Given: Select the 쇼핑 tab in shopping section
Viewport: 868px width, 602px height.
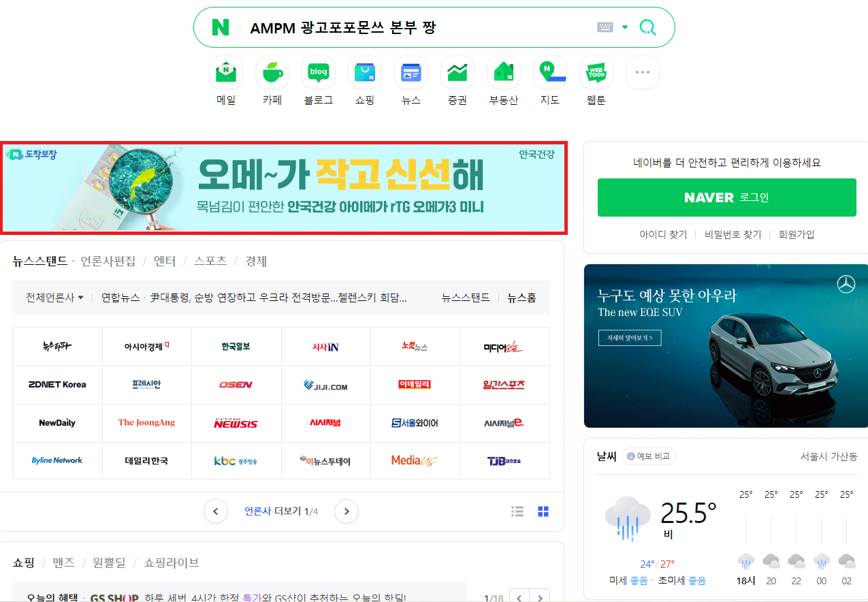Looking at the screenshot, I should 25,563.
